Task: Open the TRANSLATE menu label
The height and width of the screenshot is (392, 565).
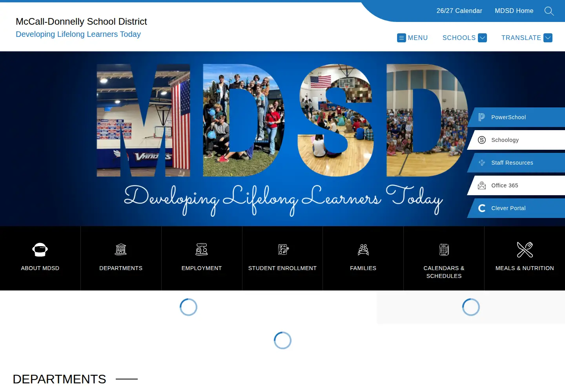Action: [521, 38]
